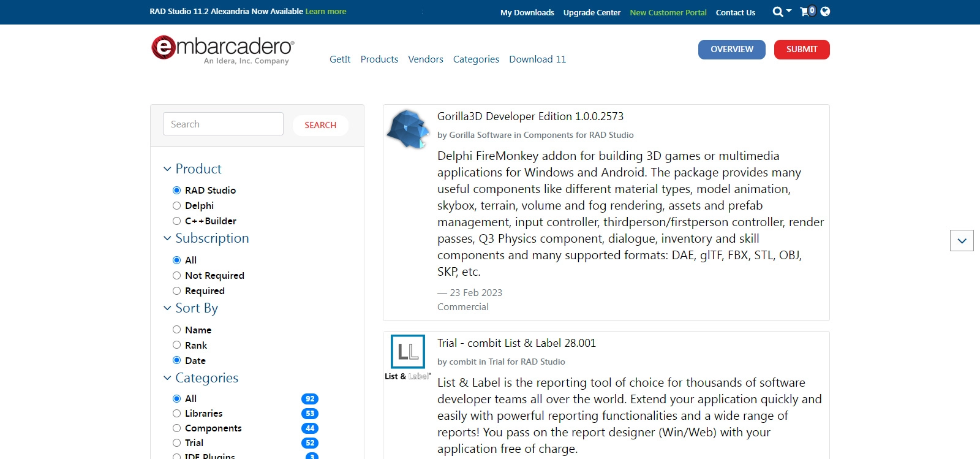Click the down-arrow scroll button on right
Screen dimensions: 980x459
(962, 241)
